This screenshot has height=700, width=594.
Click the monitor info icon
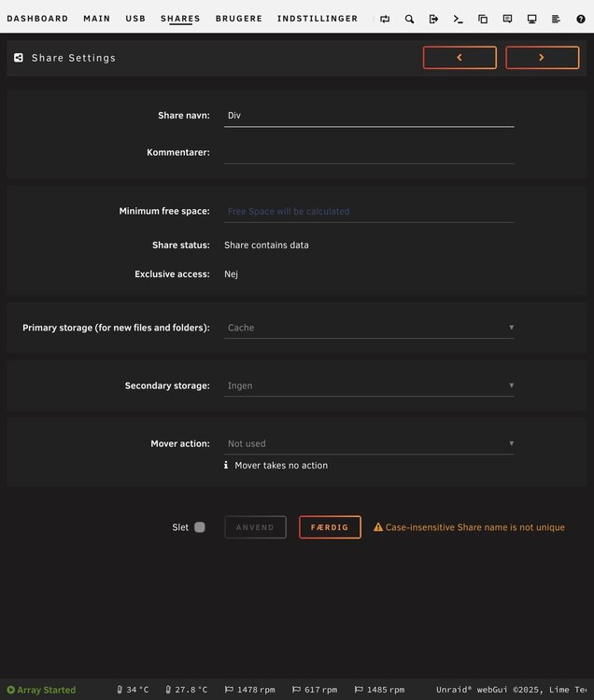point(531,19)
